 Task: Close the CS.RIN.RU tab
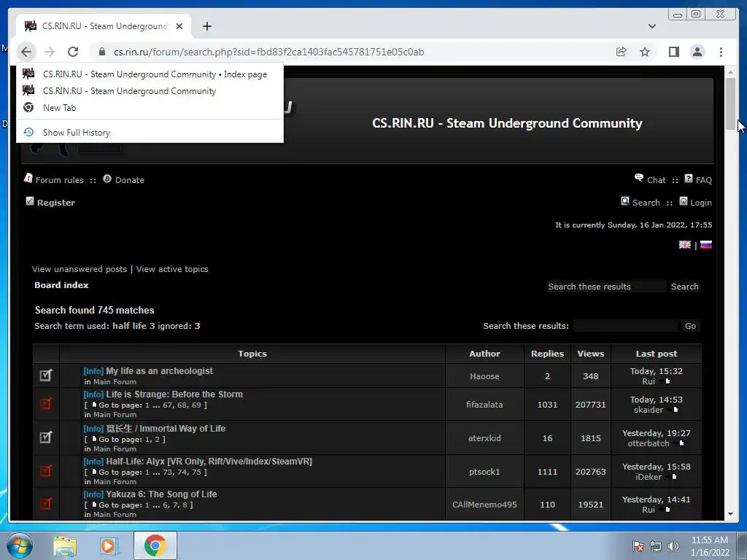179,26
